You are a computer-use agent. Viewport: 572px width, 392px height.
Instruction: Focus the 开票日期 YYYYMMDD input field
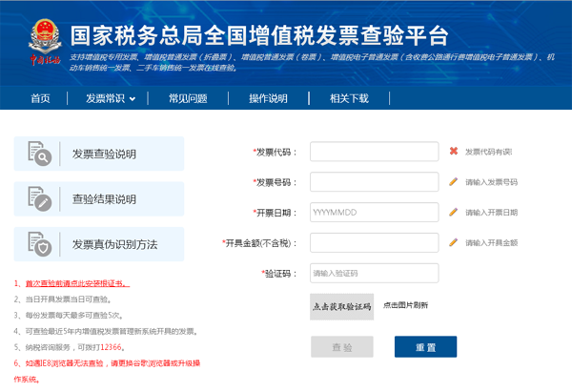(x=375, y=212)
